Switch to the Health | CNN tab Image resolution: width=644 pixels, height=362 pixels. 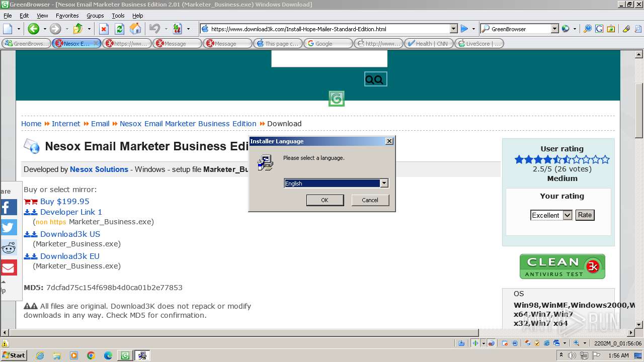point(429,44)
